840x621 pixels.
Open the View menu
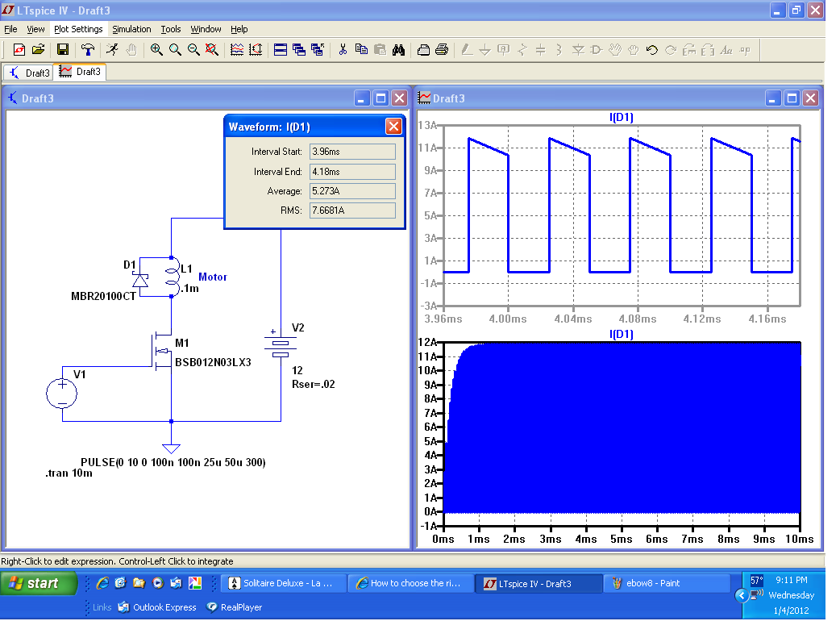tap(35, 29)
